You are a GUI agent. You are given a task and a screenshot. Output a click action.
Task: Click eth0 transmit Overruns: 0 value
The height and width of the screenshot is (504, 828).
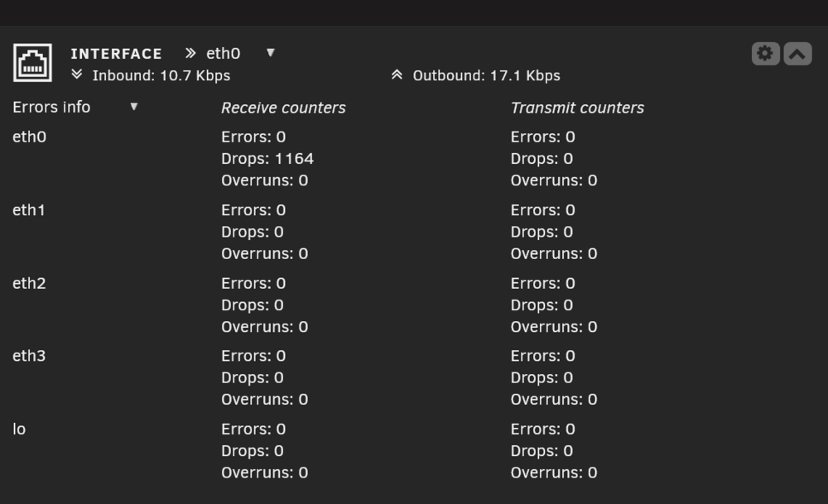tap(554, 180)
